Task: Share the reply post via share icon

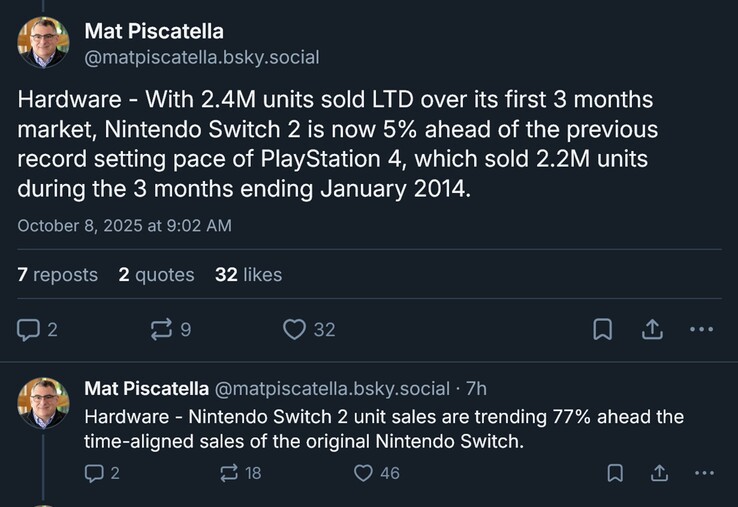Action: (660, 472)
